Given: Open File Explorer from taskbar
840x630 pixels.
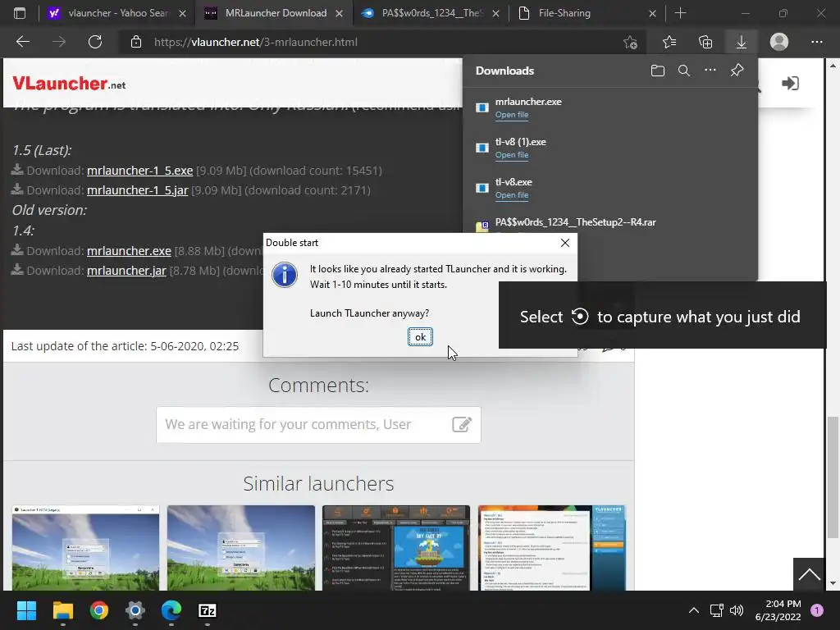Looking at the screenshot, I should click(62, 610).
